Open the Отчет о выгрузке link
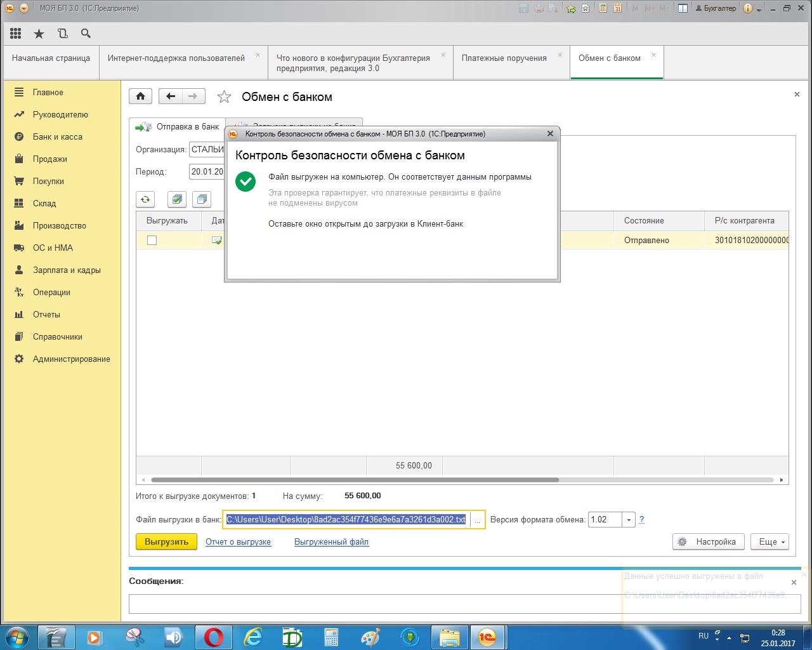 [238, 541]
